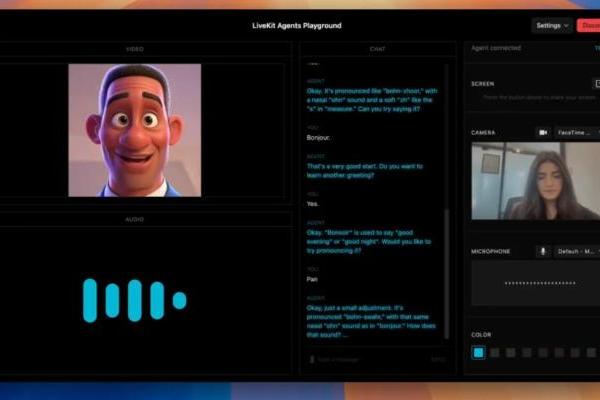Click the 'Yes.' user message
The height and width of the screenshot is (400, 600).
click(313, 204)
